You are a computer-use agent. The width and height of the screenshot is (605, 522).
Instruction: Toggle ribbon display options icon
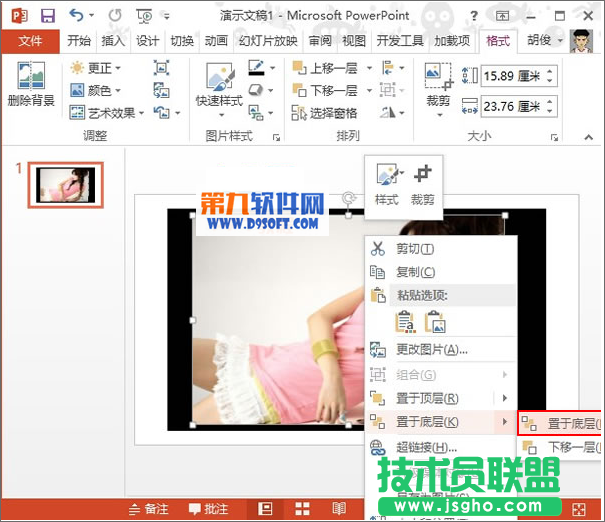pyautogui.click(x=502, y=16)
